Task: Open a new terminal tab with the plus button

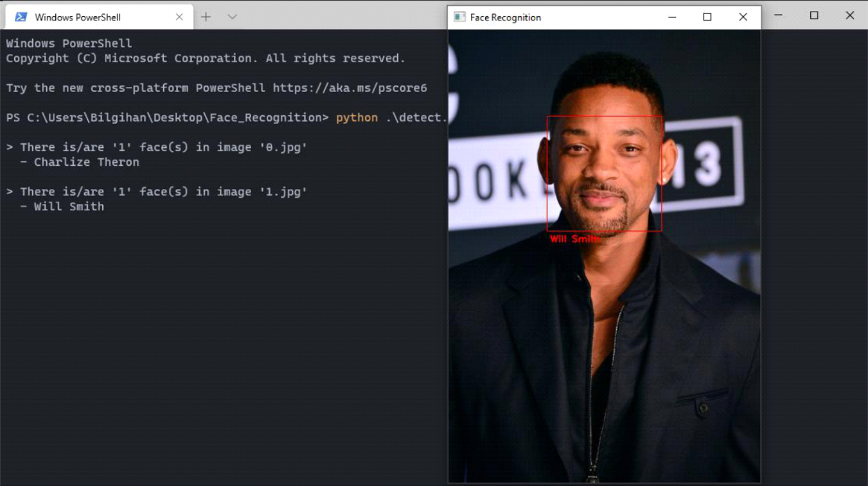Action: (206, 17)
